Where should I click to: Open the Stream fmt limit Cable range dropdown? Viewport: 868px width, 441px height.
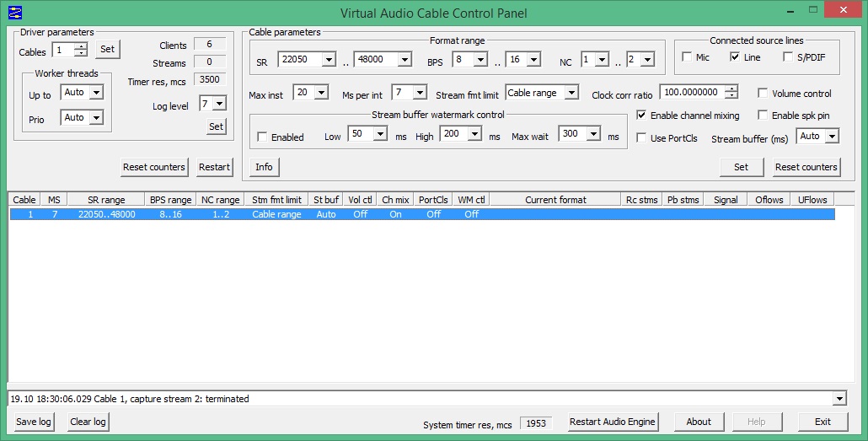click(572, 93)
